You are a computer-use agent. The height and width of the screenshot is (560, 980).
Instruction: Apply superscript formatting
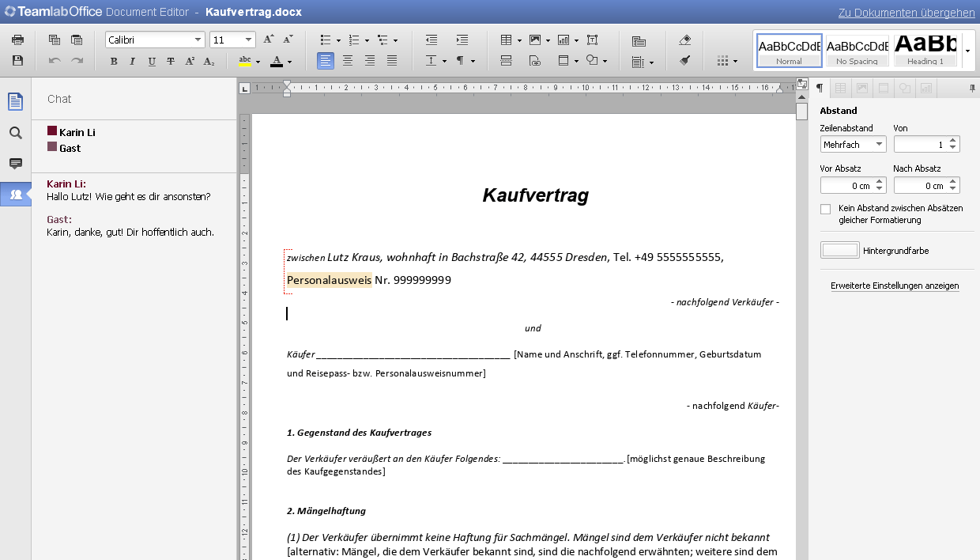(x=190, y=61)
